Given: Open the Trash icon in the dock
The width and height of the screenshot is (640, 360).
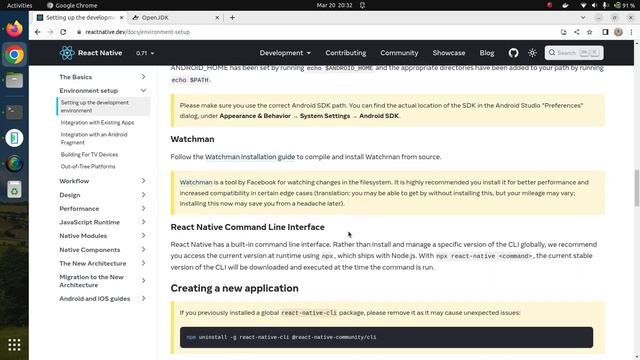Looking at the screenshot, I should (x=14, y=189).
